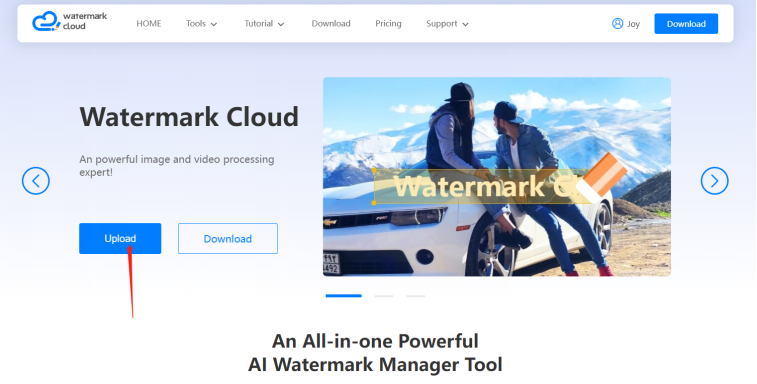Click the couple-on-car hero image

pos(497,177)
